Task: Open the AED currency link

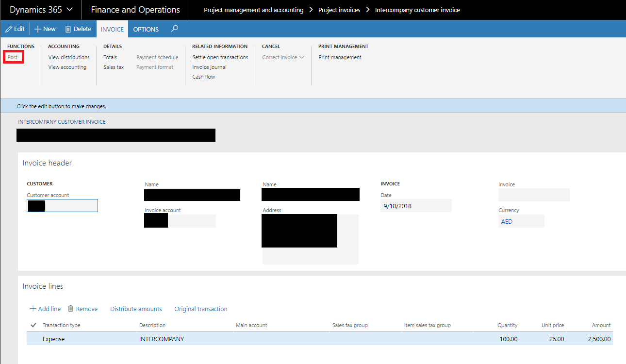Action: click(507, 221)
